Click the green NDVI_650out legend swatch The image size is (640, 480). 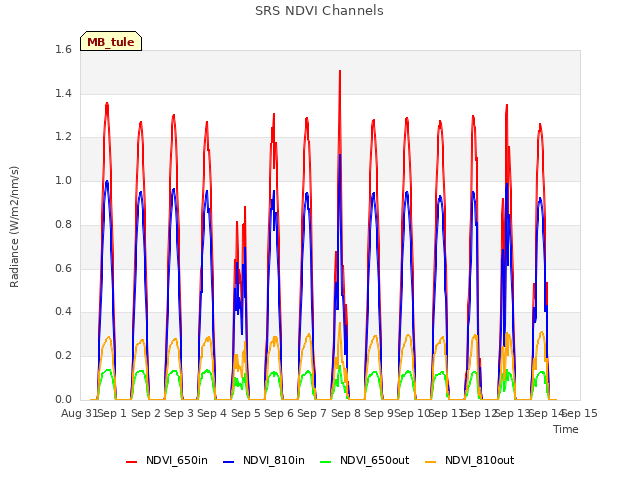pyautogui.click(x=325, y=461)
